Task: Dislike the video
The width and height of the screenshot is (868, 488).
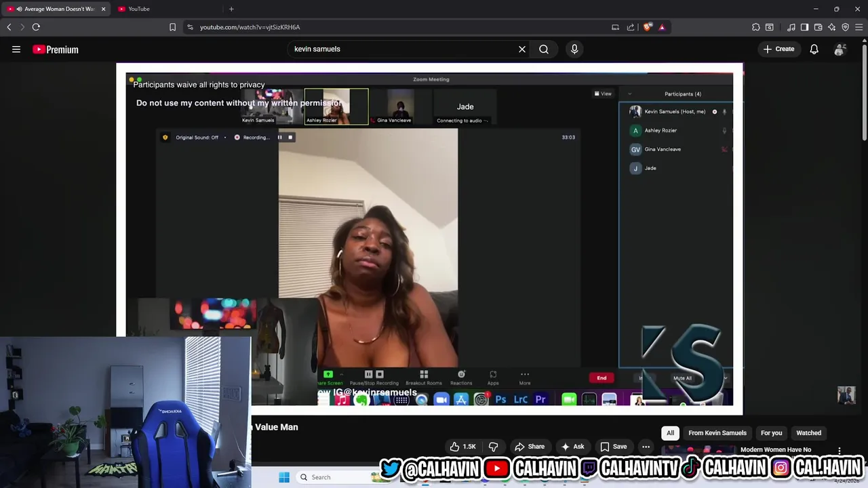Action: coord(494,447)
